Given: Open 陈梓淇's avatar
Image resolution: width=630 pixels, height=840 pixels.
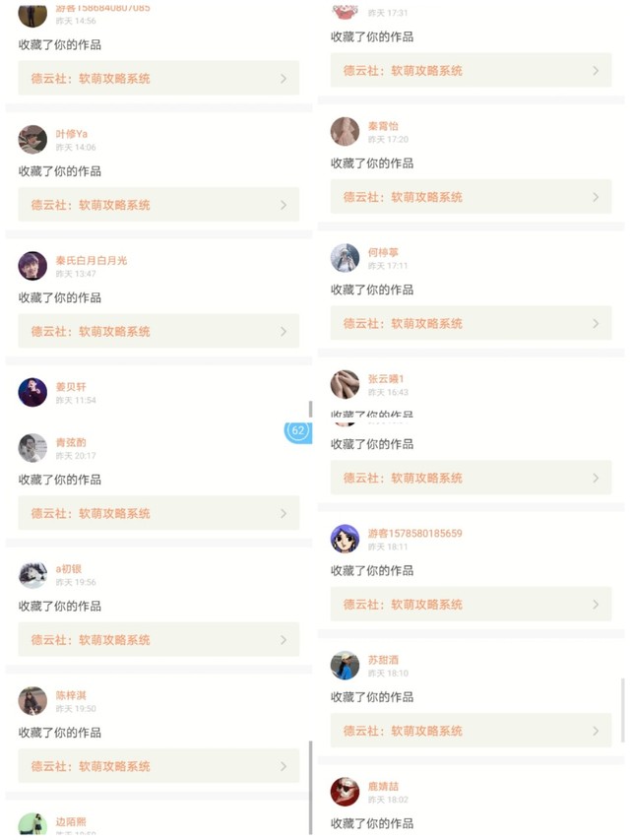Looking at the screenshot, I should 32,700.
